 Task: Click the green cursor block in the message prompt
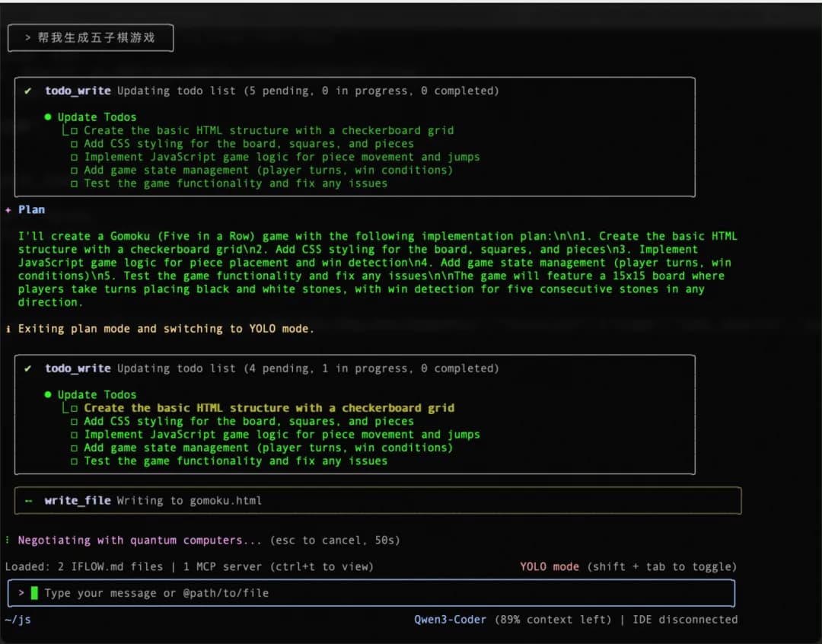[x=34, y=593]
